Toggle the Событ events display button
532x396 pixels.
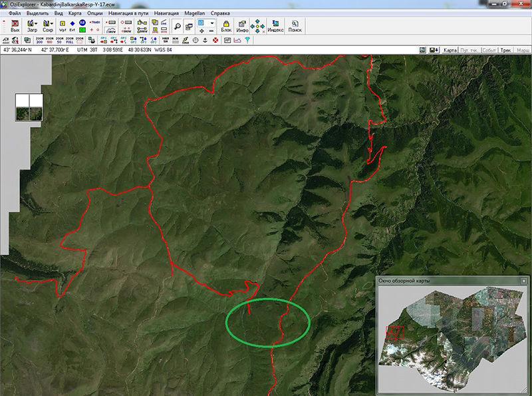[489, 50]
